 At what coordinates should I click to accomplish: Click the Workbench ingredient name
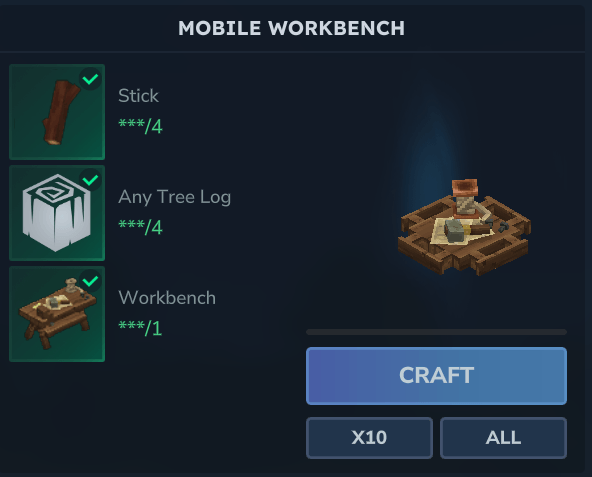(x=167, y=298)
